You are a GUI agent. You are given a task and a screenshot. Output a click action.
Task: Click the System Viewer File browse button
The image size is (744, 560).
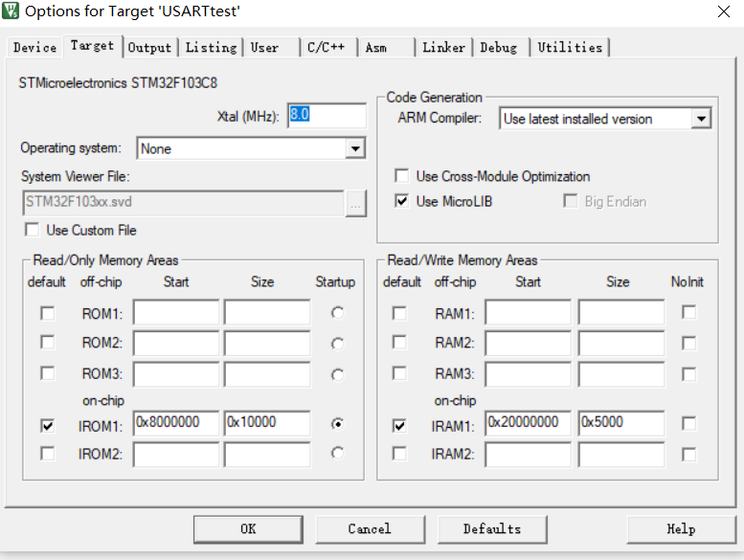pos(355,204)
